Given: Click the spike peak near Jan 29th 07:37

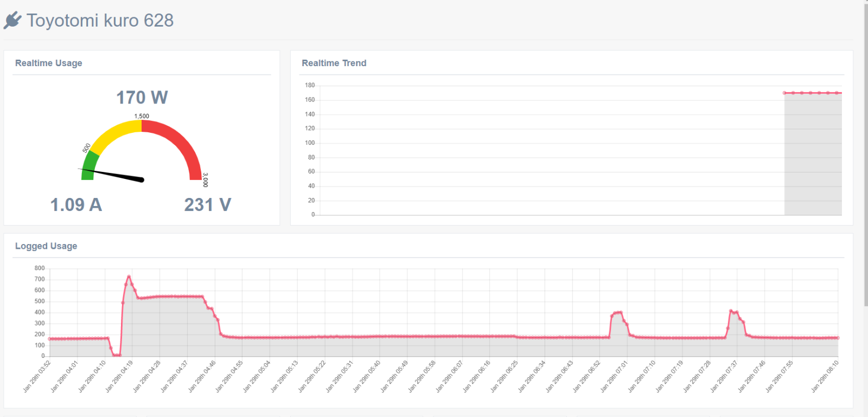Looking at the screenshot, I should click(x=731, y=311).
